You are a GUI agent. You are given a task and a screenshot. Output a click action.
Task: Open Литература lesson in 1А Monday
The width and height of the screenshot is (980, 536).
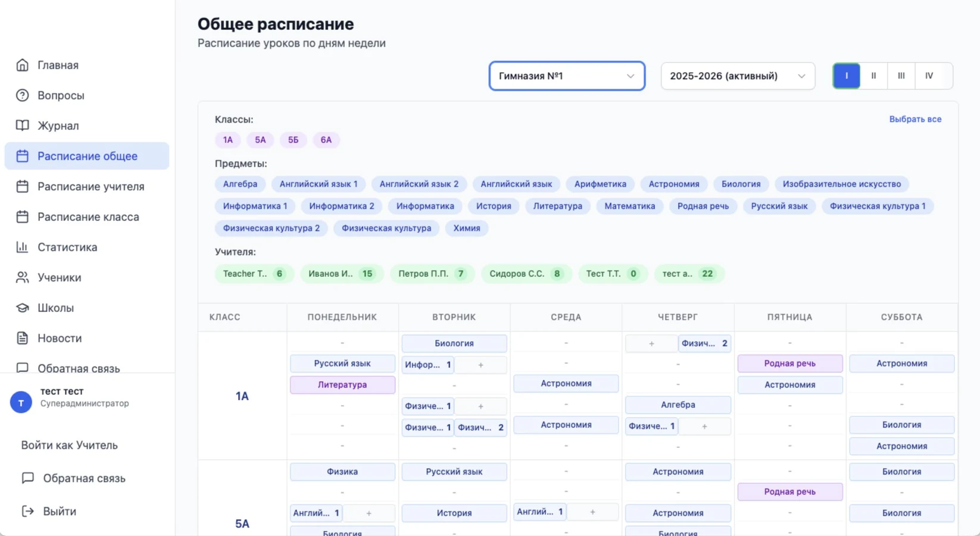pyautogui.click(x=342, y=385)
